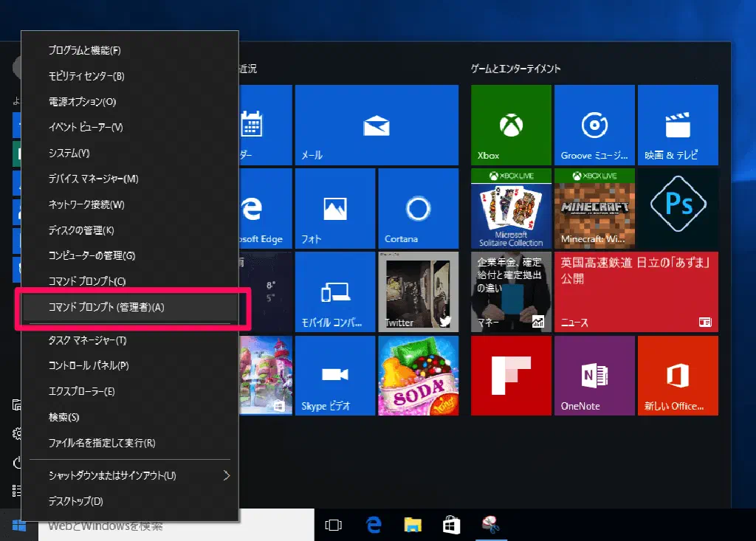Open File Explorer from the taskbar
Viewport: 756px width, 541px height.
point(413,525)
